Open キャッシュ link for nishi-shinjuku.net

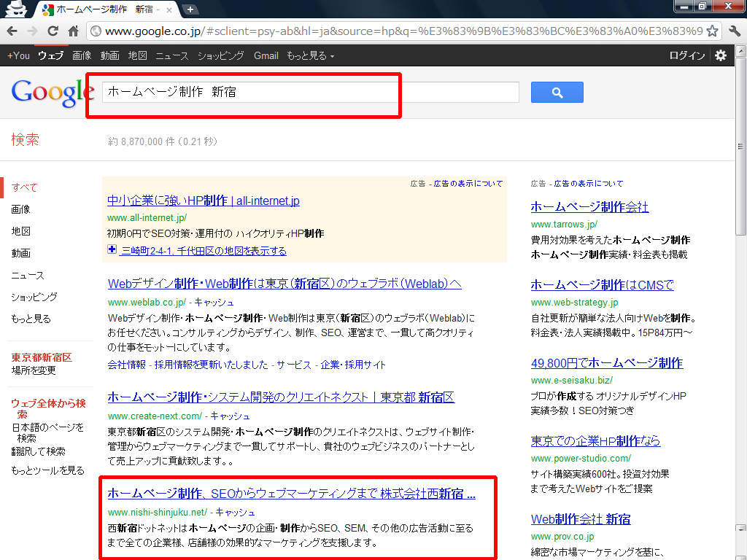click(235, 512)
